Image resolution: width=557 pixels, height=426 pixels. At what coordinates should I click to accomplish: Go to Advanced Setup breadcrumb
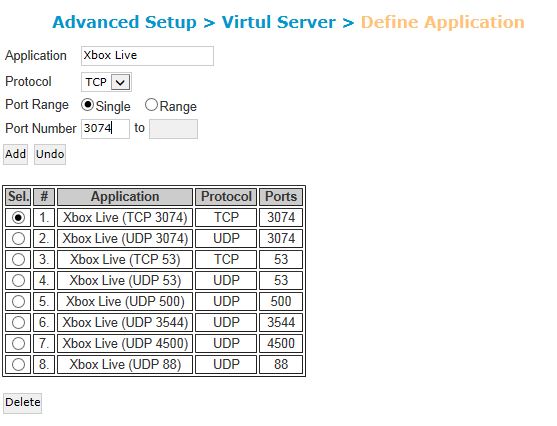pos(124,22)
